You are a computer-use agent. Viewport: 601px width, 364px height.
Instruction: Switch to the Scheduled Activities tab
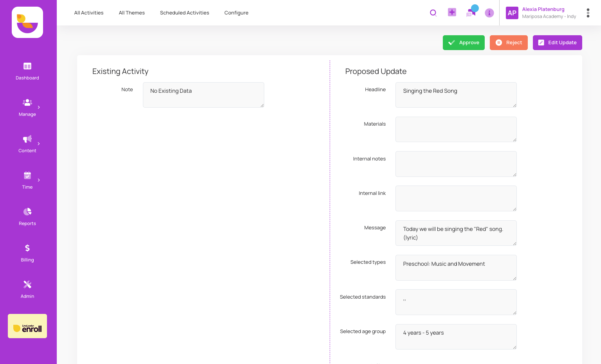184,13
